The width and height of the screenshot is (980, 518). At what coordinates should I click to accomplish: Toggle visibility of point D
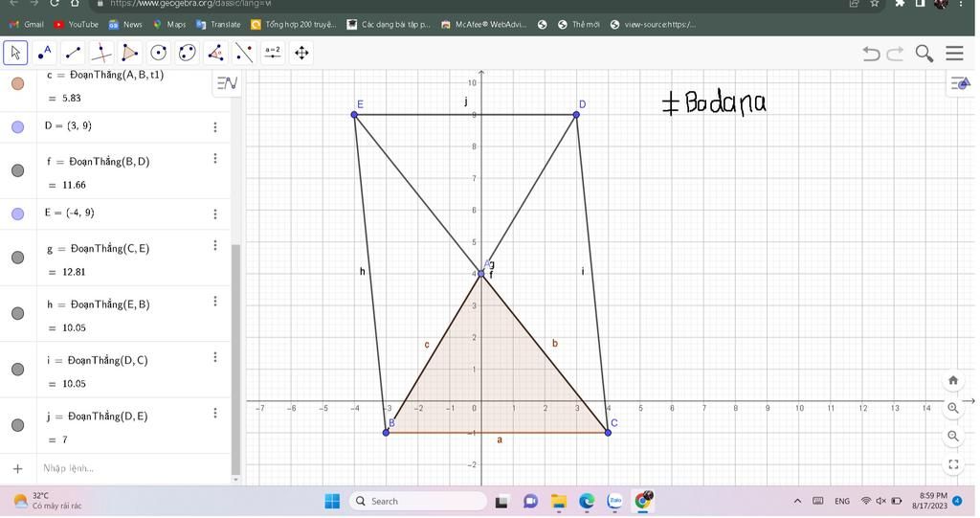tap(17, 126)
